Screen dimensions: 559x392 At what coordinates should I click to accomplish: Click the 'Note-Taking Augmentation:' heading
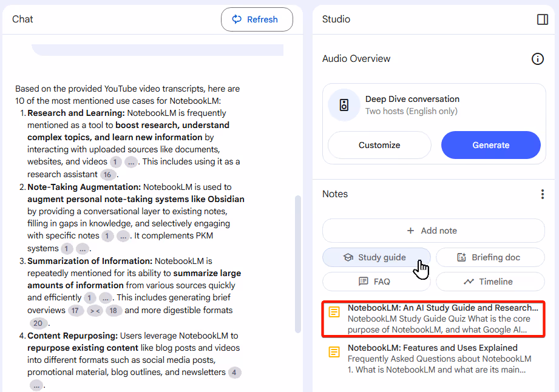point(84,187)
